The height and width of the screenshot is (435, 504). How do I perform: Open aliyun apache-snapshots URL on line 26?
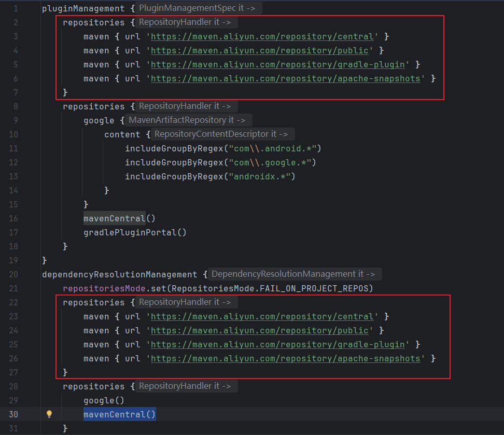pyautogui.click(x=285, y=358)
